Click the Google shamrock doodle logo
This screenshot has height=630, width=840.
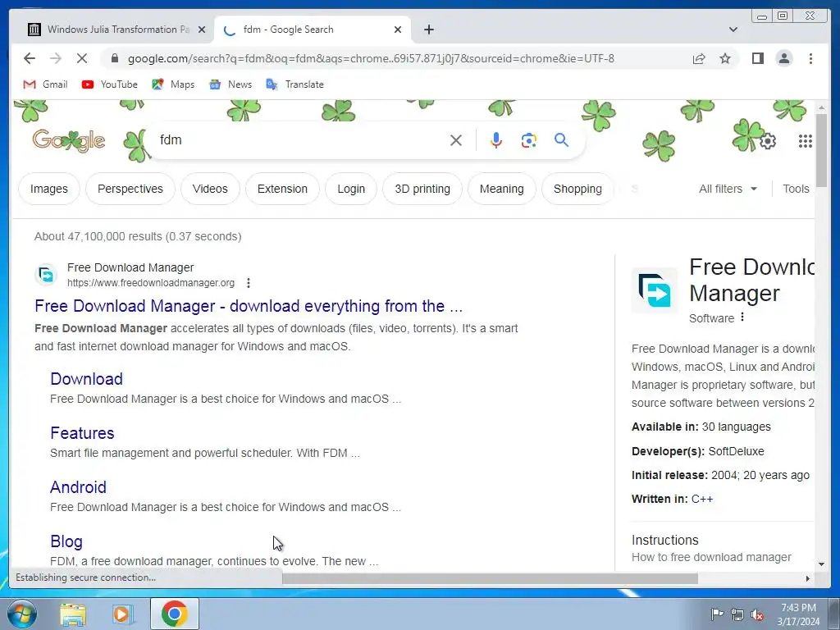69,141
